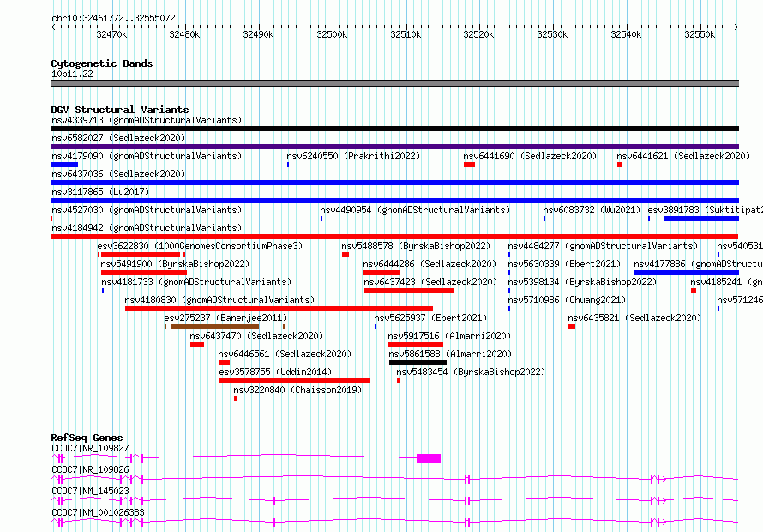Open nsv4184942 gnomAD variant label
Screen dimensions: 763x532
click(147, 228)
